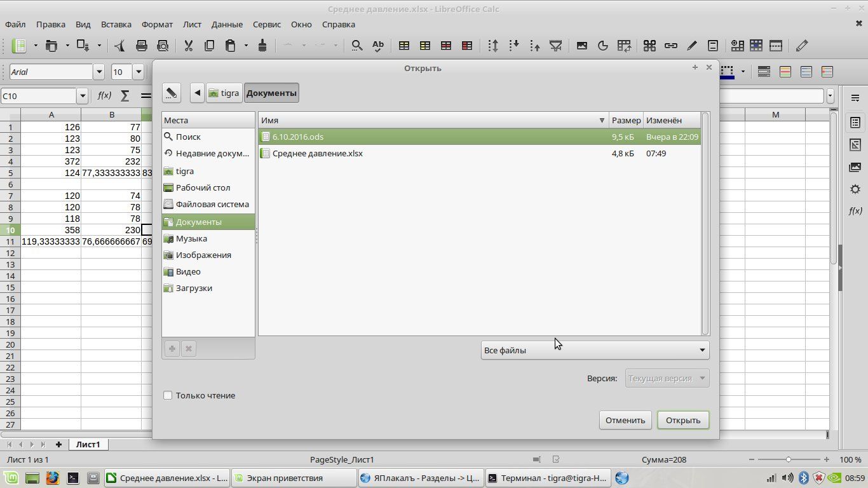
Task: Click the Sum sigma icon
Action: tap(125, 96)
